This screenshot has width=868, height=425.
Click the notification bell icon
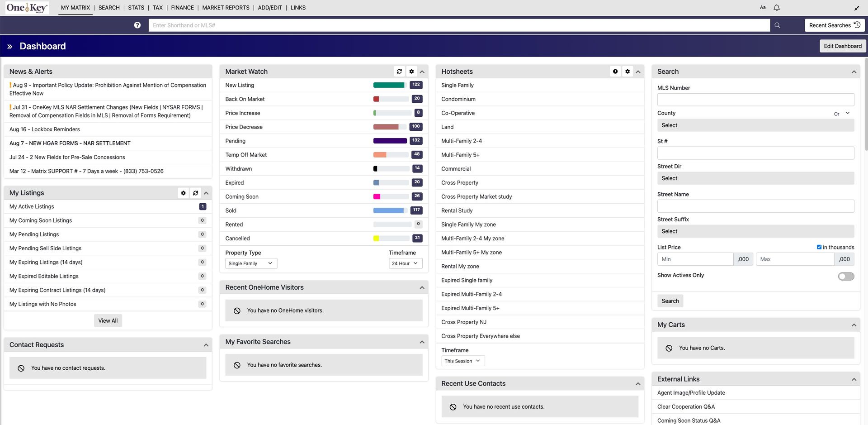(776, 7)
